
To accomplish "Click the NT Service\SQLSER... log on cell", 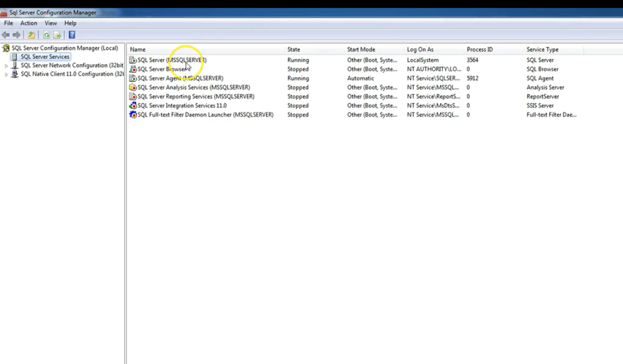I will point(434,78).
